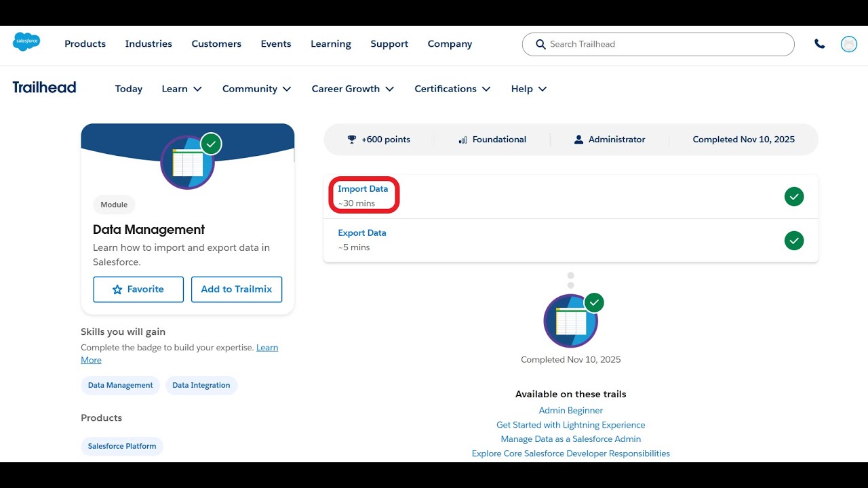Viewport: 868px width, 488px height.
Task: Open the Company menu
Action: 450,44
